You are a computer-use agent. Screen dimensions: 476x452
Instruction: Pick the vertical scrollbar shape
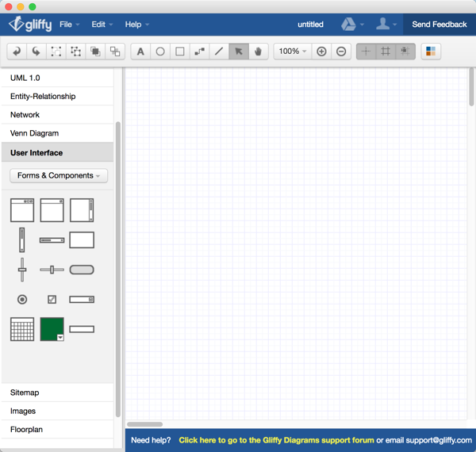[22, 240]
